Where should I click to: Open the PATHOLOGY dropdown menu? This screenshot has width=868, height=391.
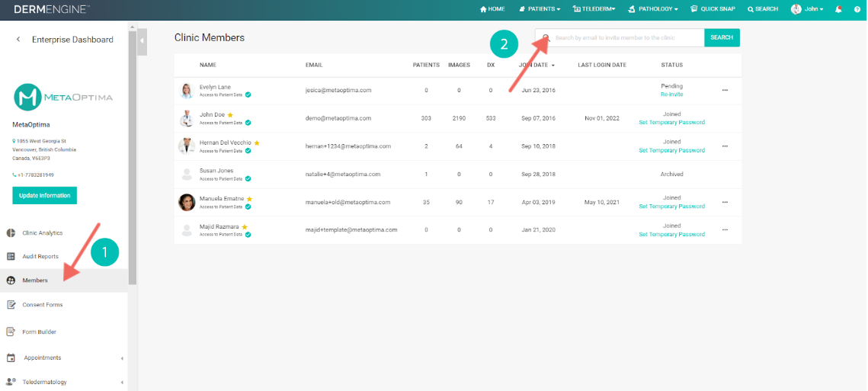(653, 9)
